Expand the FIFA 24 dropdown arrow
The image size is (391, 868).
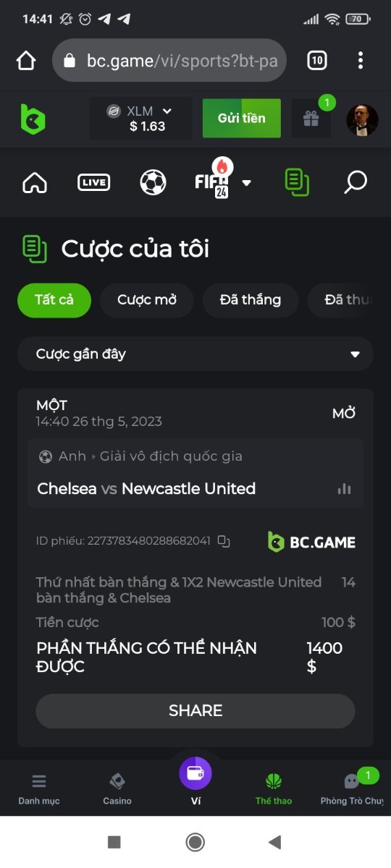pos(246,183)
